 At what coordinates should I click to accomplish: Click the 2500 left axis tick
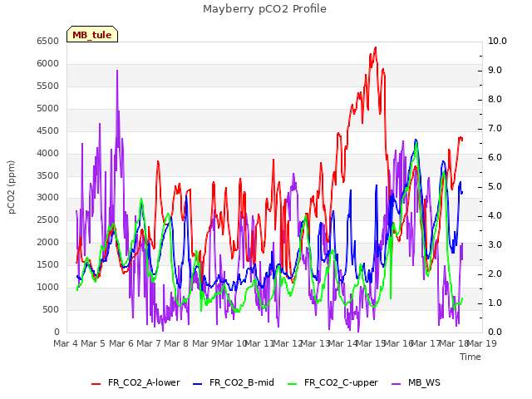pyautogui.click(x=48, y=219)
